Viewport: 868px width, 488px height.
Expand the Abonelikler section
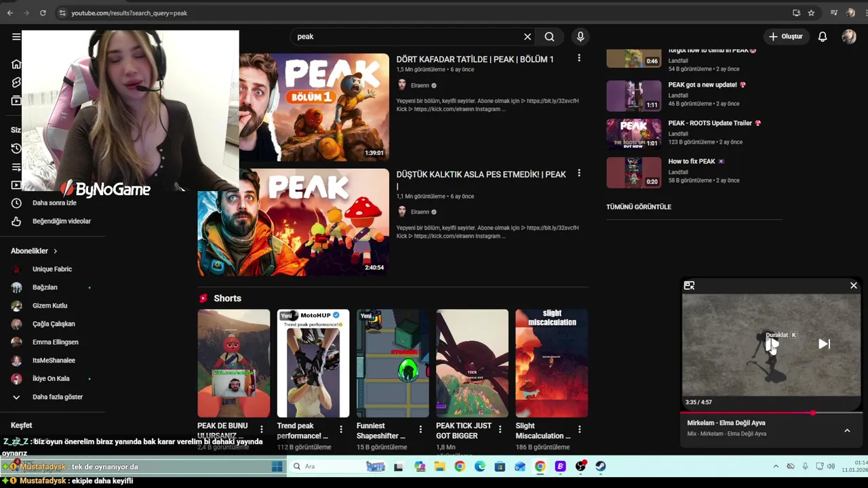pyautogui.click(x=34, y=251)
